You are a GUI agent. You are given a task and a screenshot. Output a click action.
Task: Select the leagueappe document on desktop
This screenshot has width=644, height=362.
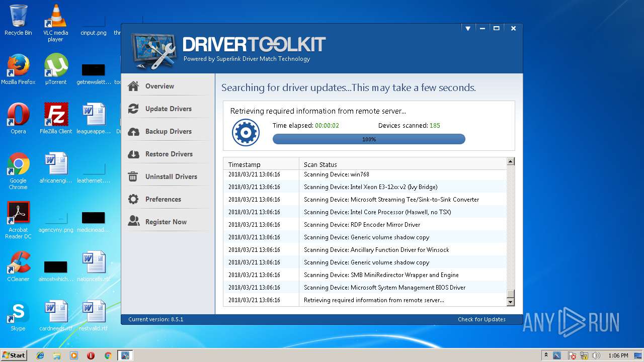93,118
